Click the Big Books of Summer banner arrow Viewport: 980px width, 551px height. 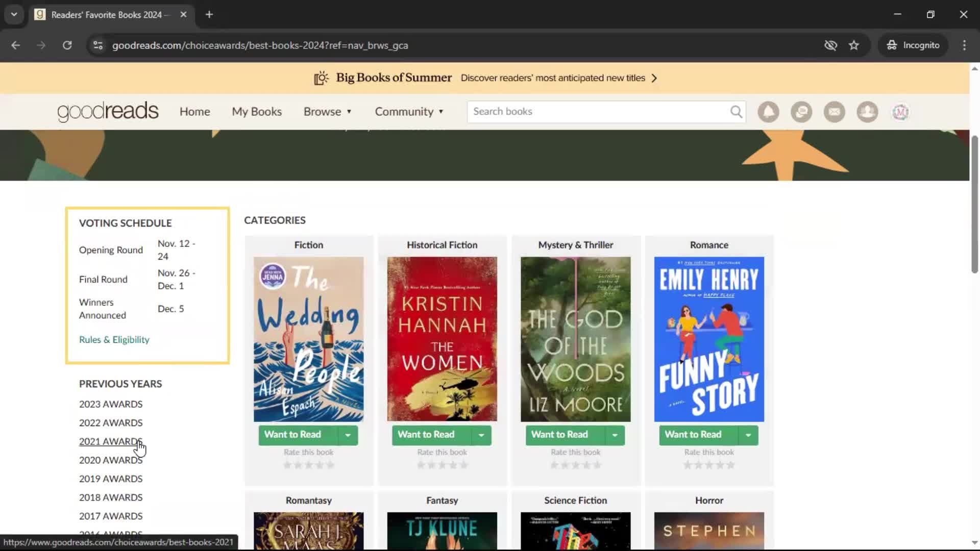[654, 78]
